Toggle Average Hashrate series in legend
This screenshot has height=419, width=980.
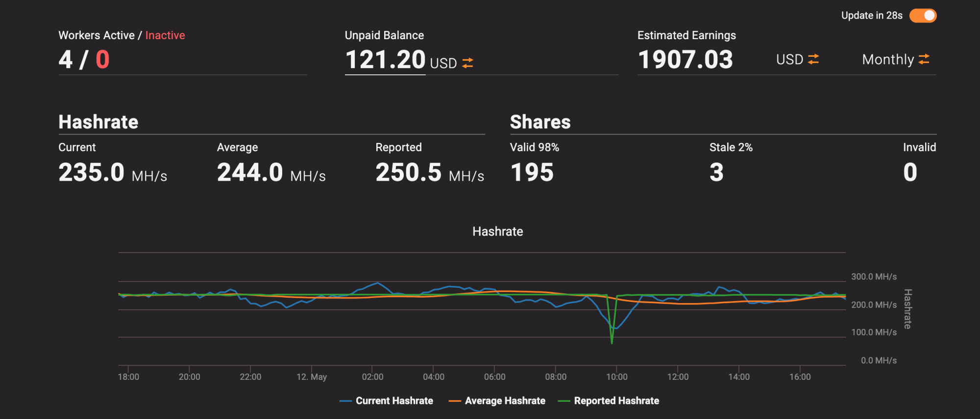pyautogui.click(x=497, y=401)
